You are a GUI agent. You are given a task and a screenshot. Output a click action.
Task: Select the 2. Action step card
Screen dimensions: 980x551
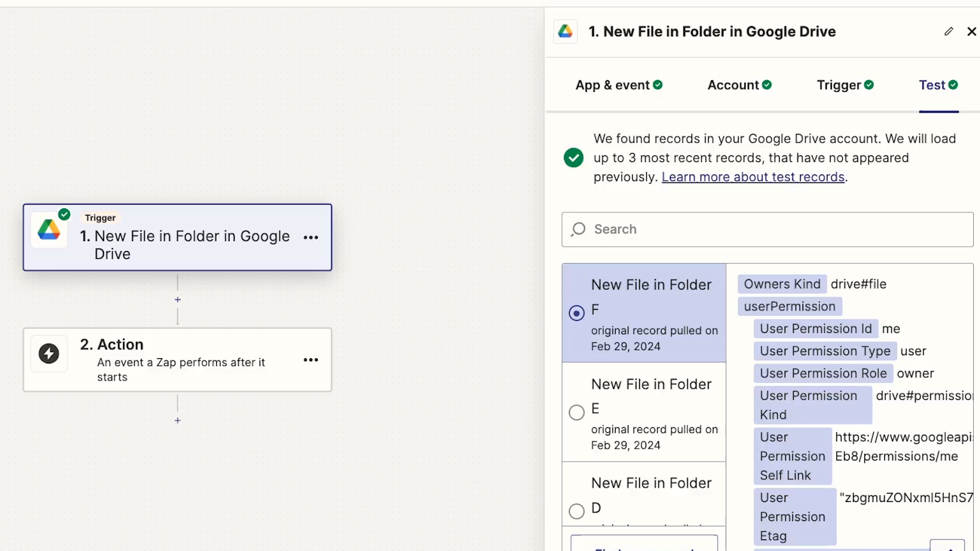[x=178, y=360]
